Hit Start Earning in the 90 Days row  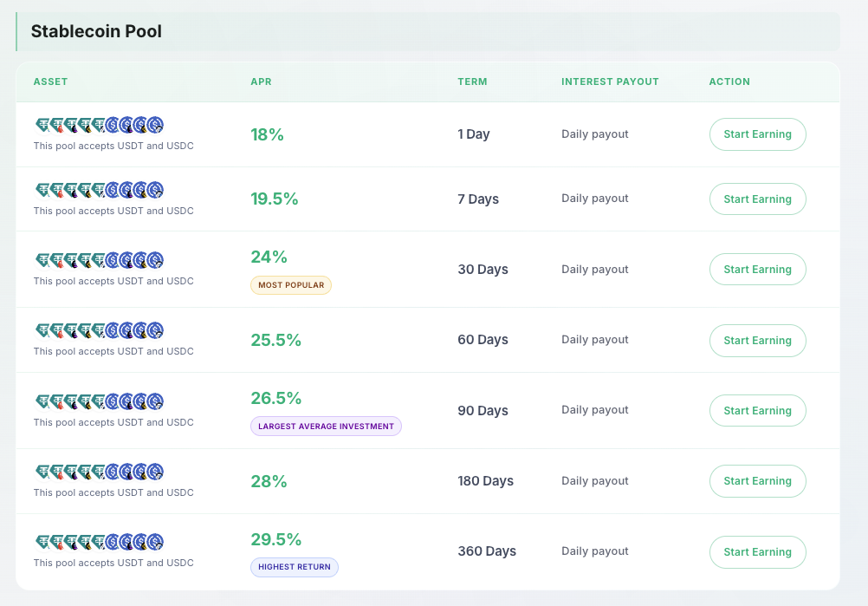click(x=757, y=410)
